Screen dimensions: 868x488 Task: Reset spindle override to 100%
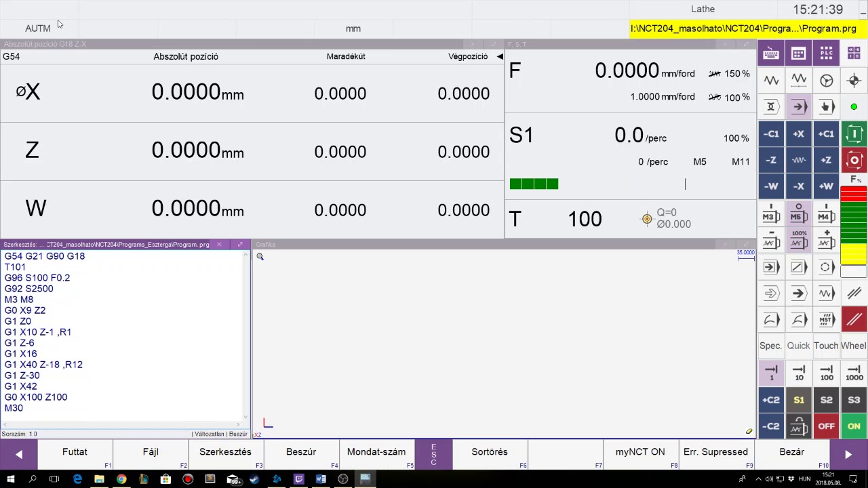pyautogui.click(x=799, y=240)
